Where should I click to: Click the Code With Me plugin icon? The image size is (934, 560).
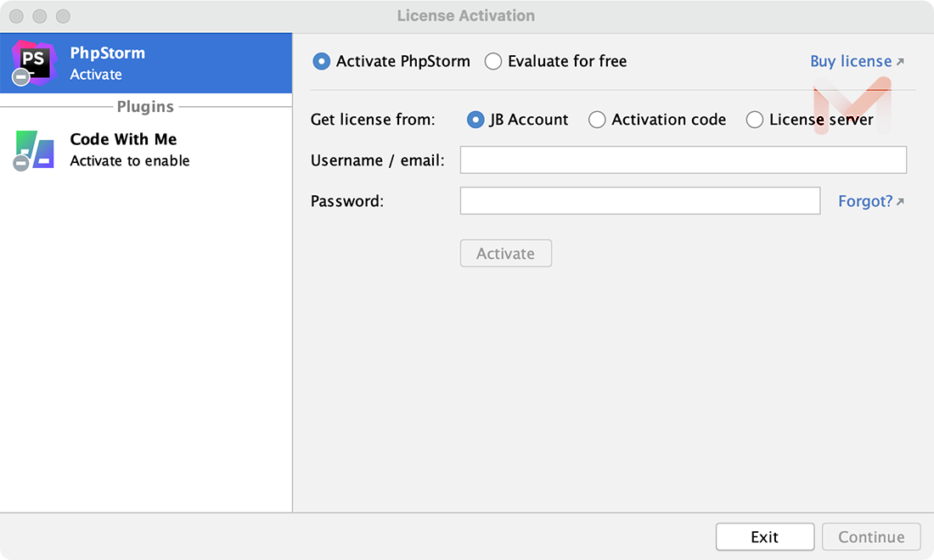[35, 149]
